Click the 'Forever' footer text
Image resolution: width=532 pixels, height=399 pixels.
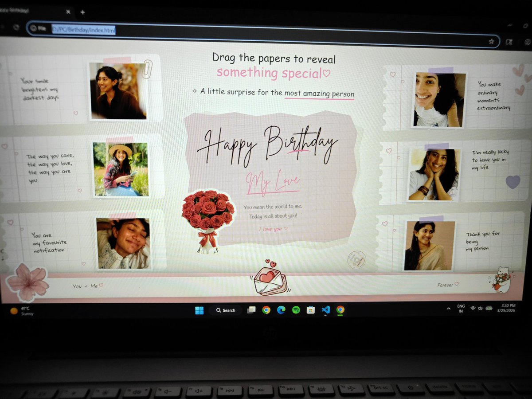click(x=448, y=285)
